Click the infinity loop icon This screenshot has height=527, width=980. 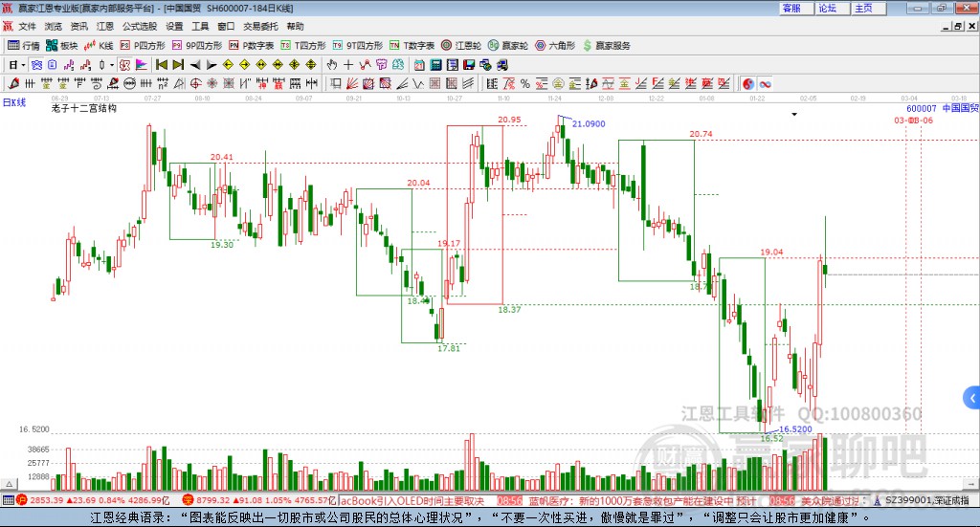tap(765, 83)
